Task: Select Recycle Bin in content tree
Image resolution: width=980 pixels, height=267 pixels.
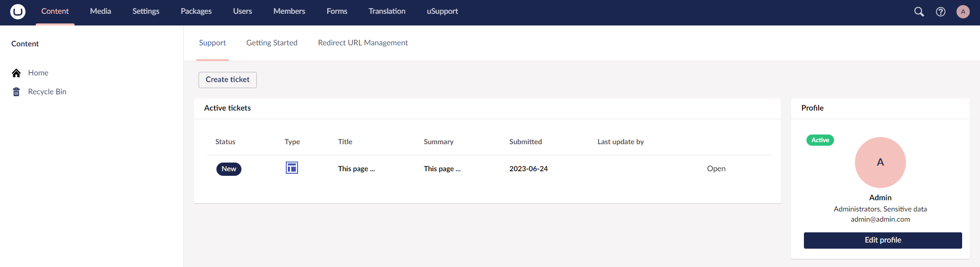Action: pos(47,92)
